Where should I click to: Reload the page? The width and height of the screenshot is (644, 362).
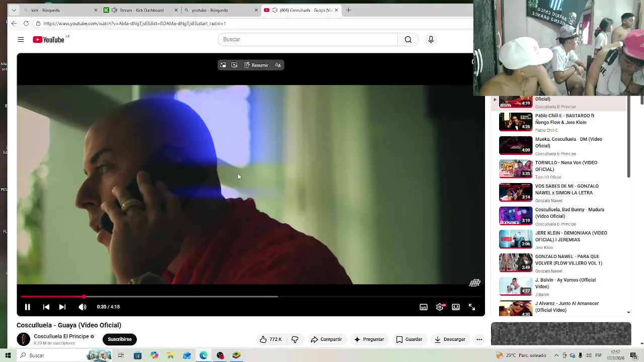(26, 24)
